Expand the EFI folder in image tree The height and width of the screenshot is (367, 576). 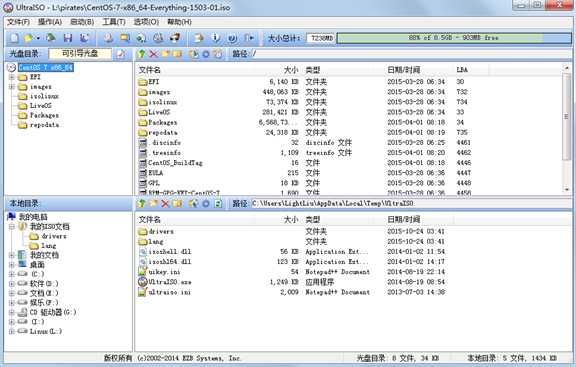point(12,77)
